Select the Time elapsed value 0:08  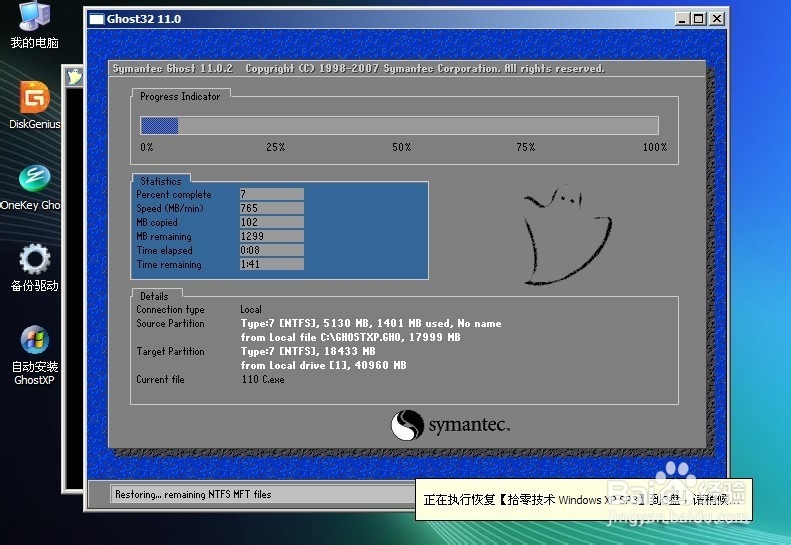click(271, 250)
